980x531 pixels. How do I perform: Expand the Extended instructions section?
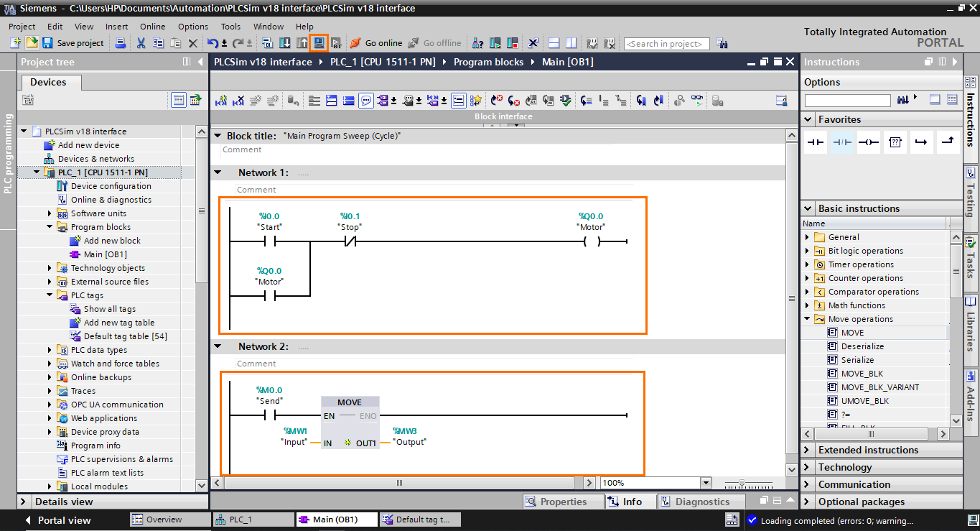(x=808, y=450)
